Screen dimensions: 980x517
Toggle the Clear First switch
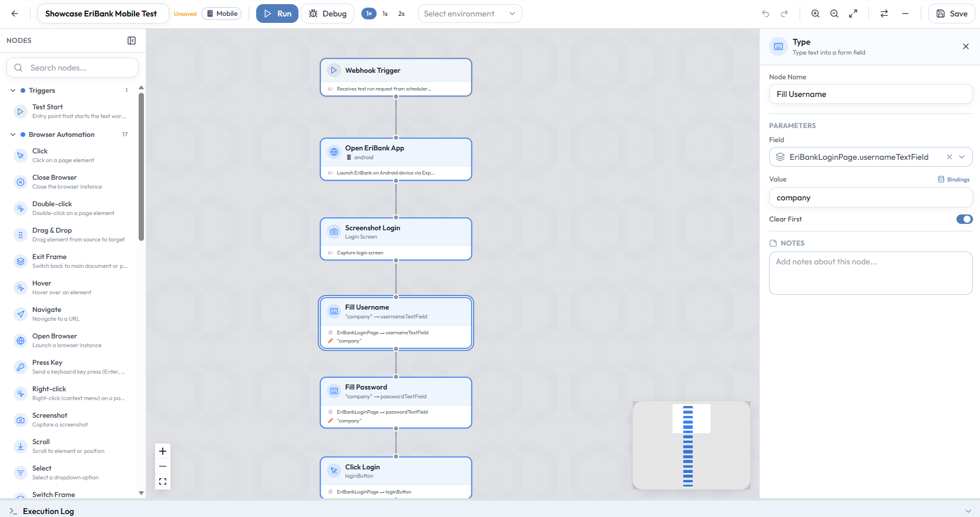tap(964, 219)
